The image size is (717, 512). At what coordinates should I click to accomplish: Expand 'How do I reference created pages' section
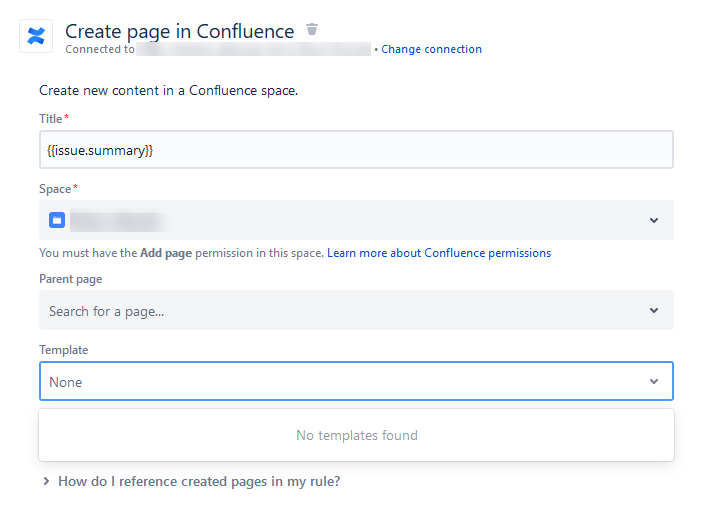tap(192, 481)
